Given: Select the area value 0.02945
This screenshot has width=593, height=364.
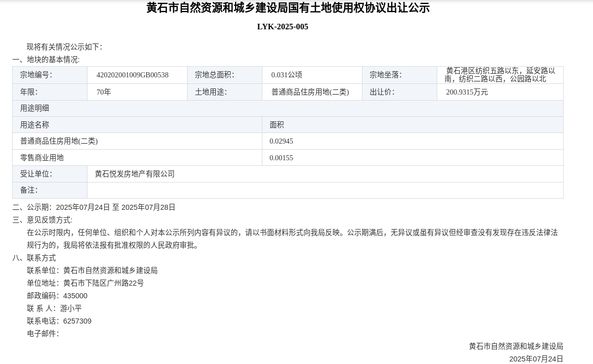Looking at the screenshot, I should point(281,141).
